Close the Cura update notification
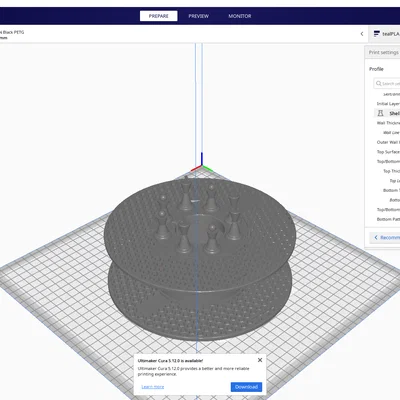The height and width of the screenshot is (400, 400). click(x=260, y=360)
